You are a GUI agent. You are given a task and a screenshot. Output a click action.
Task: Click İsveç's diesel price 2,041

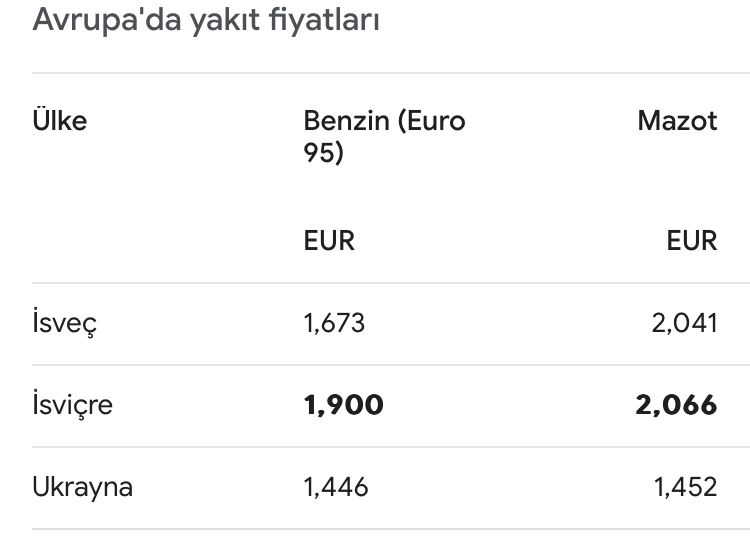(684, 323)
